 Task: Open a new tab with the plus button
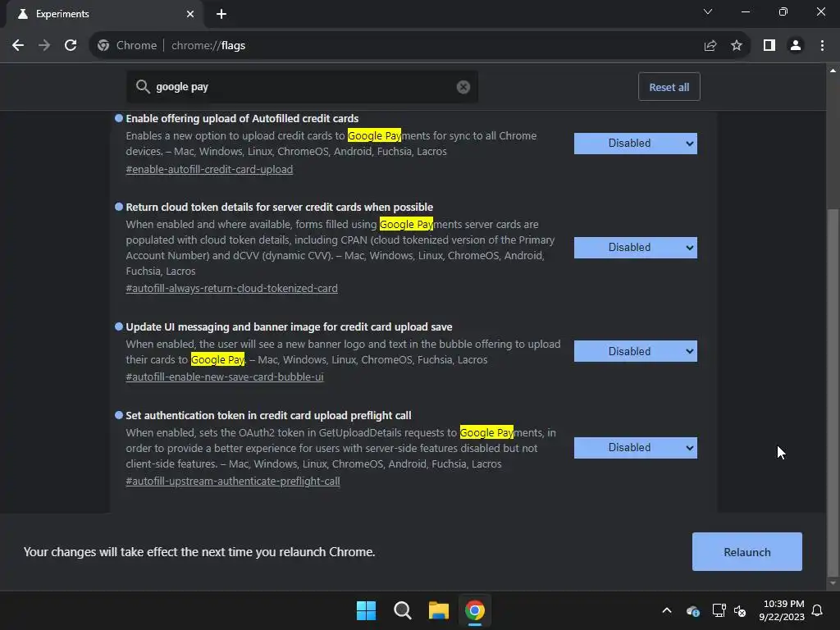click(221, 14)
